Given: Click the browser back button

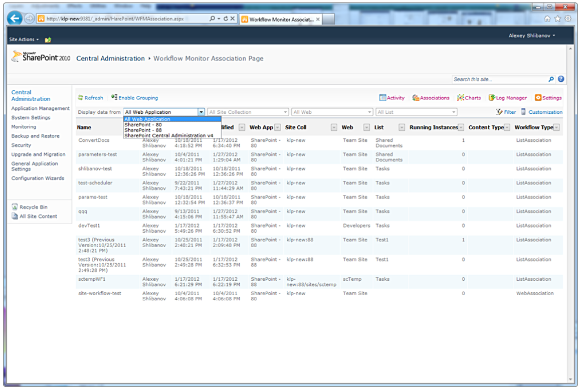Looking at the screenshot, I should point(15,19).
